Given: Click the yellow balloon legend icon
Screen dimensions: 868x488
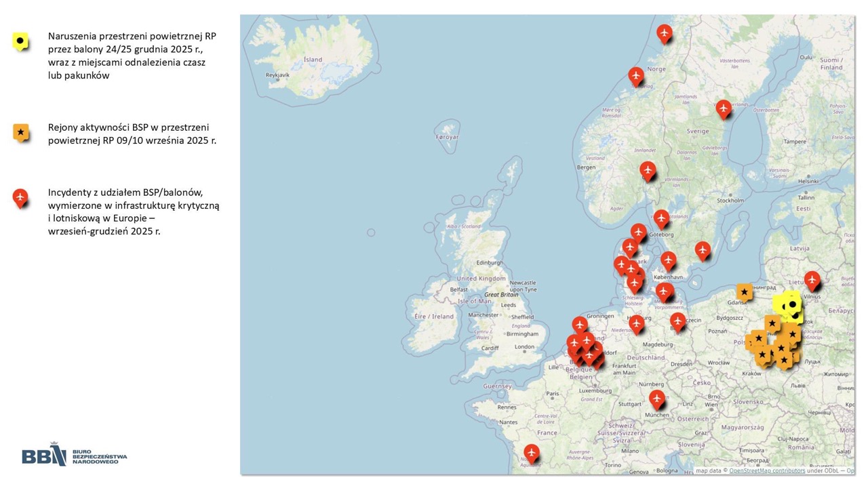Looking at the screenshot, I should coord(21,42).
